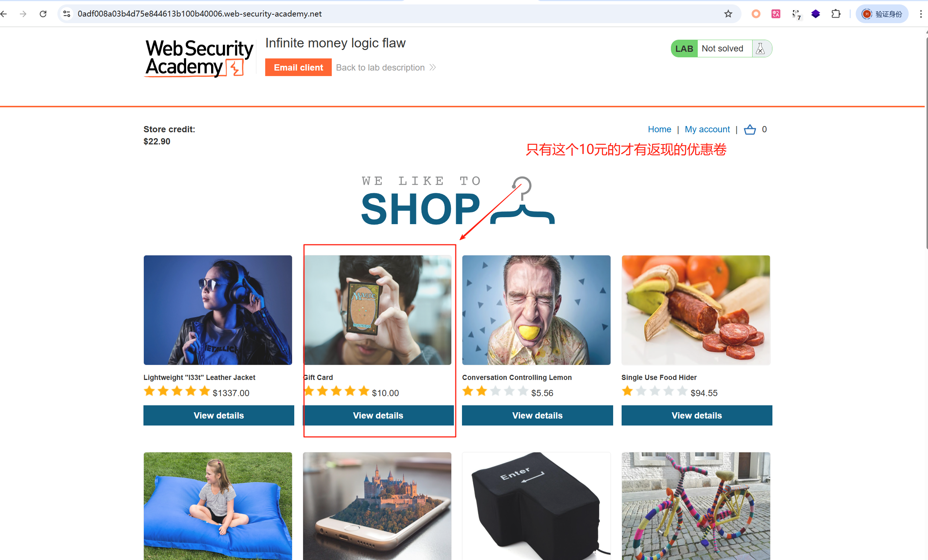
Task: Reload the page with the refresh icon
Action: tap(43, 14)
